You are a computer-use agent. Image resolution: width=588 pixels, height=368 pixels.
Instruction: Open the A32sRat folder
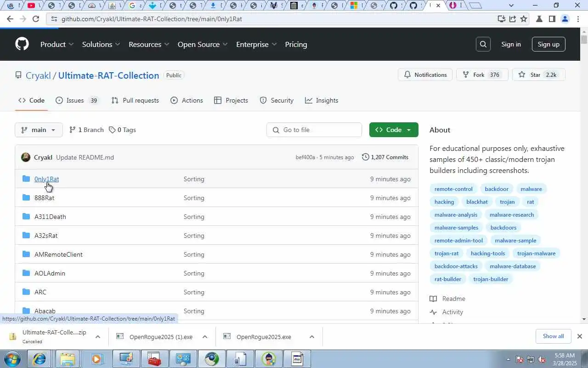coord(46,236)
